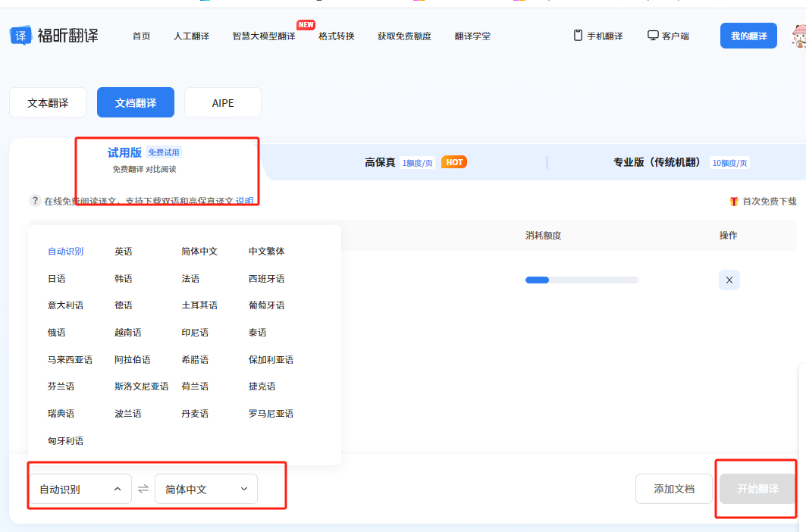Select the 高保真 translation tab
806x532 pixels.
tap(416, 162)
